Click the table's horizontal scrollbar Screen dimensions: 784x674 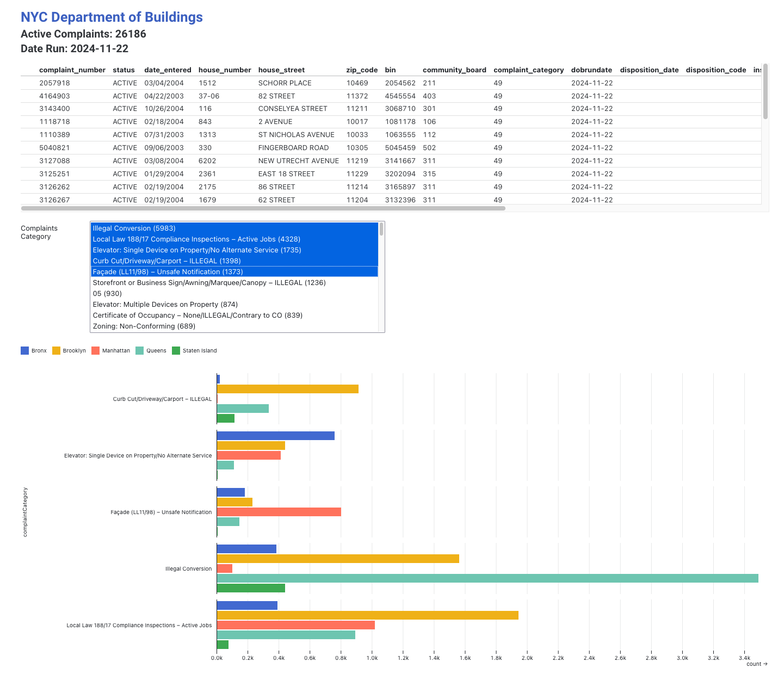[263, 208]
